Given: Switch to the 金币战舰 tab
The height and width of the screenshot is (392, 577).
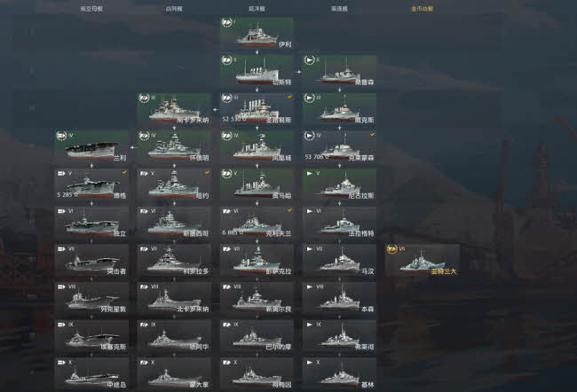Looking at the screenshot, I should pyautogui.click(x=422, y=9).
